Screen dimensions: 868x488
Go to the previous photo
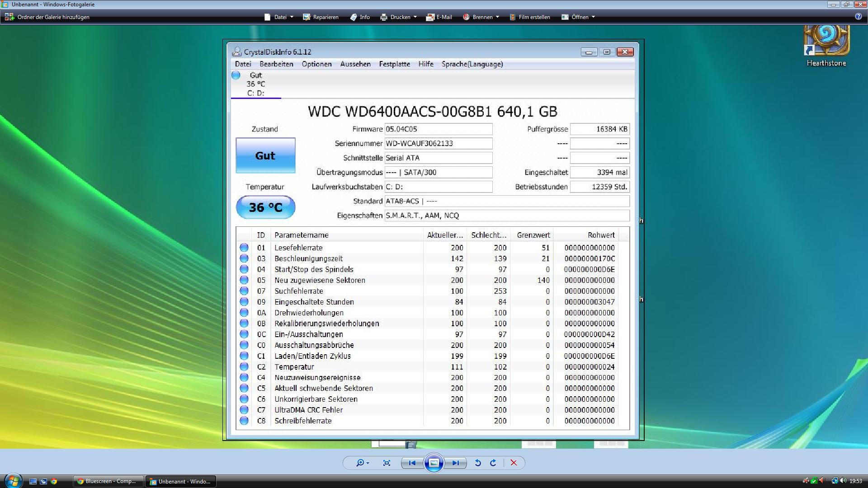412,463
